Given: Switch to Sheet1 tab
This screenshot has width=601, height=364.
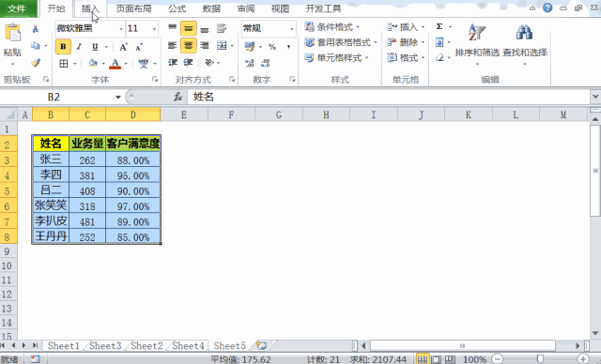Looking at the screenshot, I should [x=63, y=346].
